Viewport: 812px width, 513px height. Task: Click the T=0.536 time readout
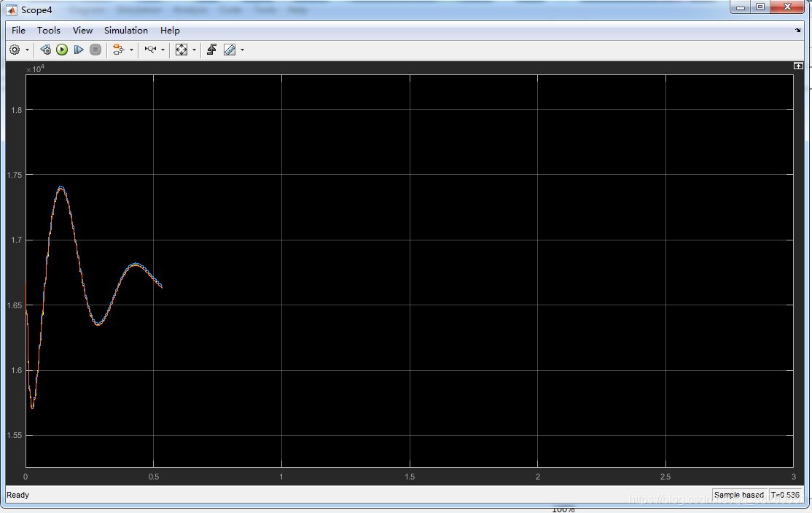(785, 495)
